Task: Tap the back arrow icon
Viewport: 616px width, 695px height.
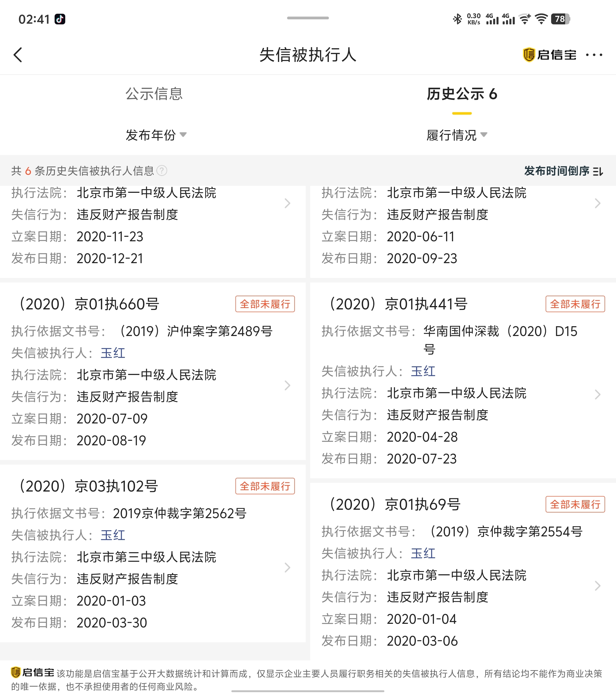Action: coord(18,55)
